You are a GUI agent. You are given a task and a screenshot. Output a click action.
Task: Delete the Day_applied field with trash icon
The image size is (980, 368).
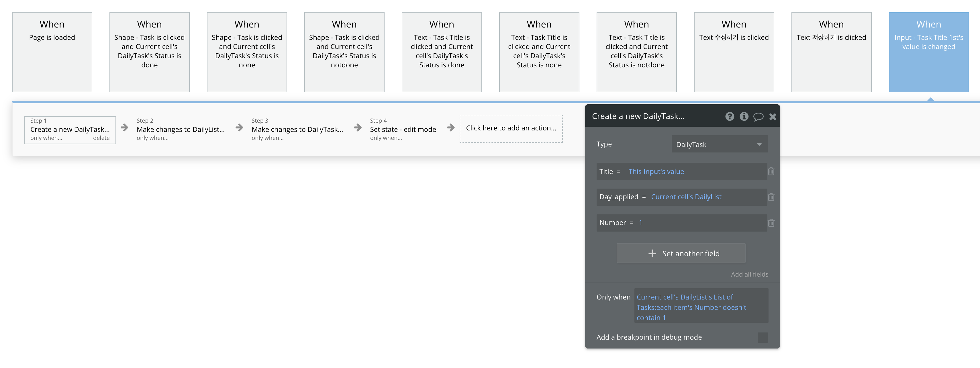771,197
